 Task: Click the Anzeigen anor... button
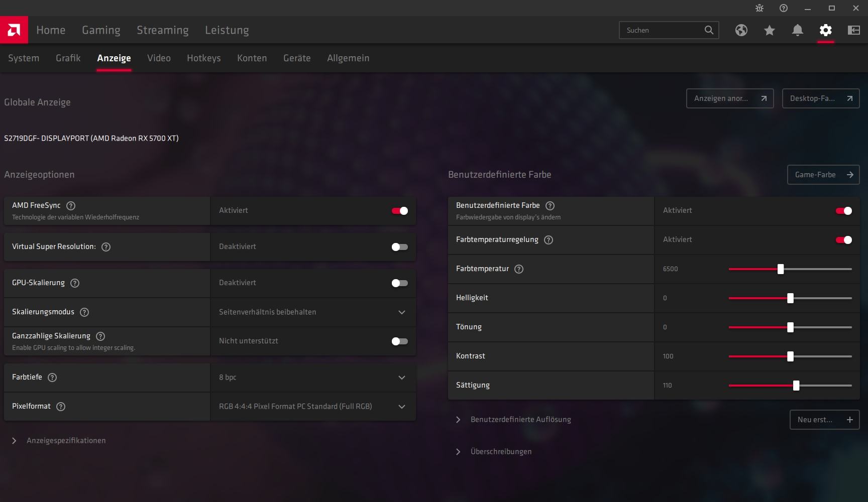[x=730, y=98]
